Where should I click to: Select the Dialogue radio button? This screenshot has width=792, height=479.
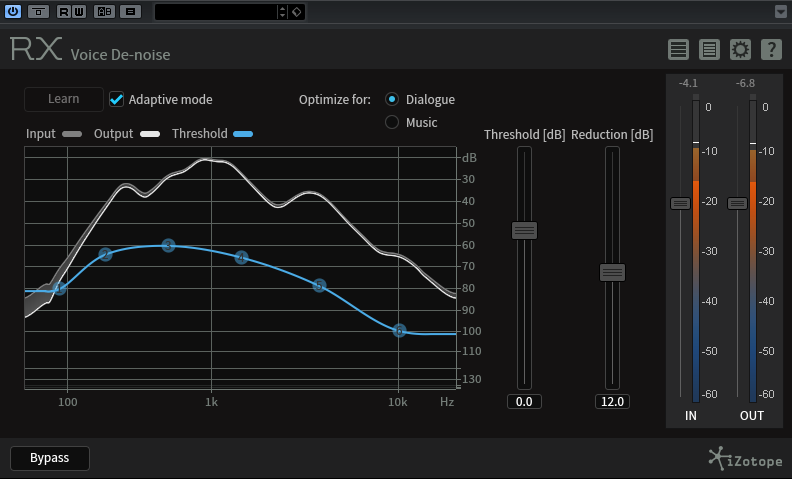[x=392, y=99]
